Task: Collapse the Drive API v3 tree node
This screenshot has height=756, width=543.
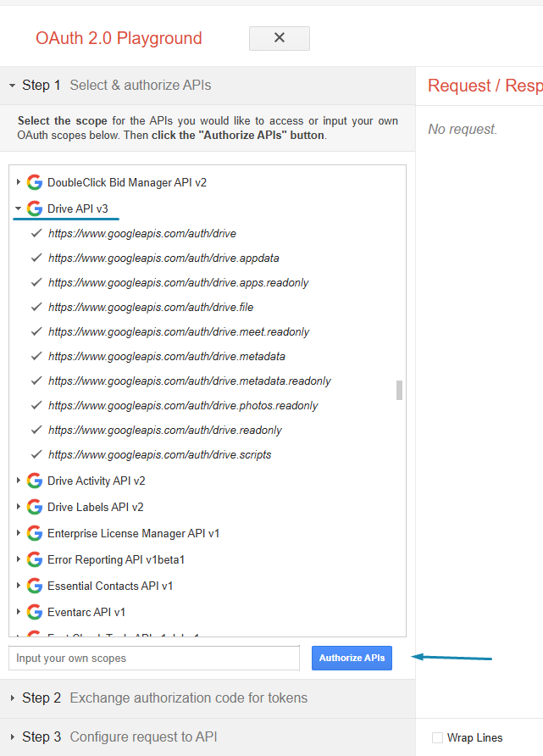Action: pos(18,208)
